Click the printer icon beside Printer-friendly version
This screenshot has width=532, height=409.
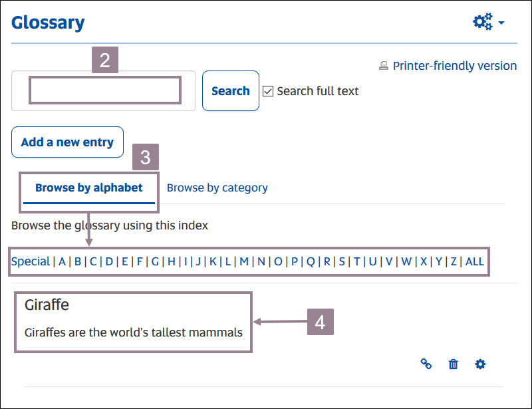coord(384,65)
